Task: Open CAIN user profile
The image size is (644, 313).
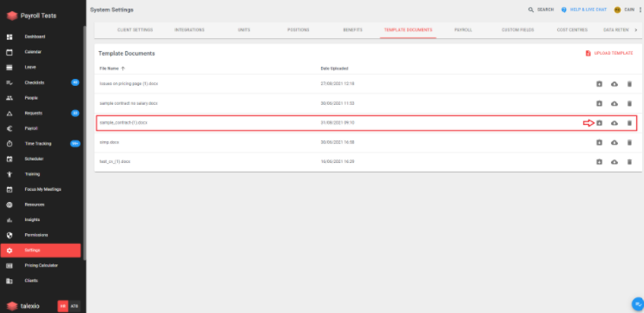Action: [624, 10]
